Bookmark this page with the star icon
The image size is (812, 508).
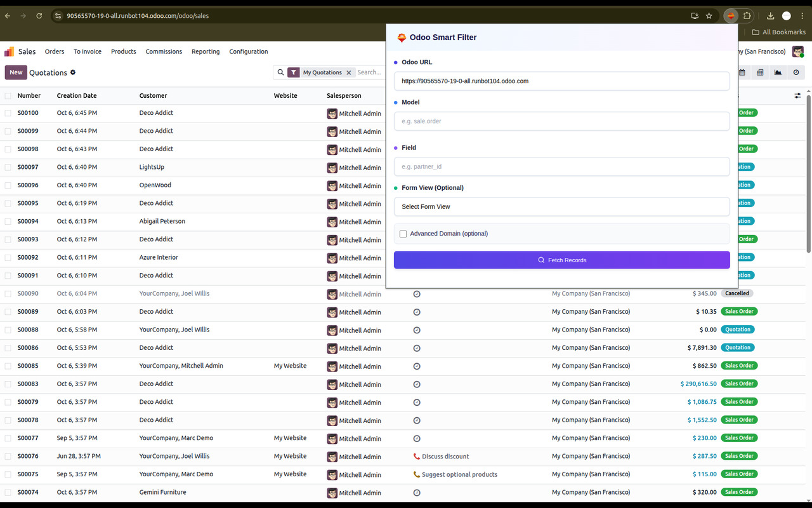(x=709, y=16)
